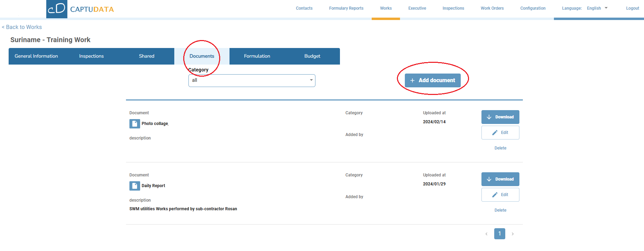Delete the Daily Report document

pos(500,210)
